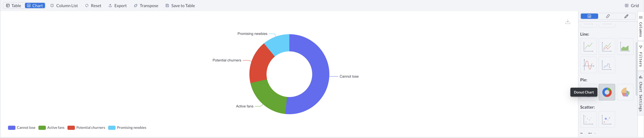
Task: Select the Donut Chart type
Action: point(607,92)
